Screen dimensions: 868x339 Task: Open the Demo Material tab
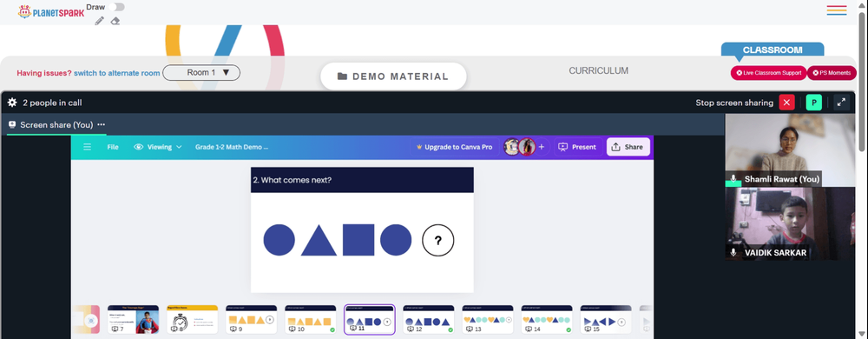pyautogui.click(x=393, y=76)
